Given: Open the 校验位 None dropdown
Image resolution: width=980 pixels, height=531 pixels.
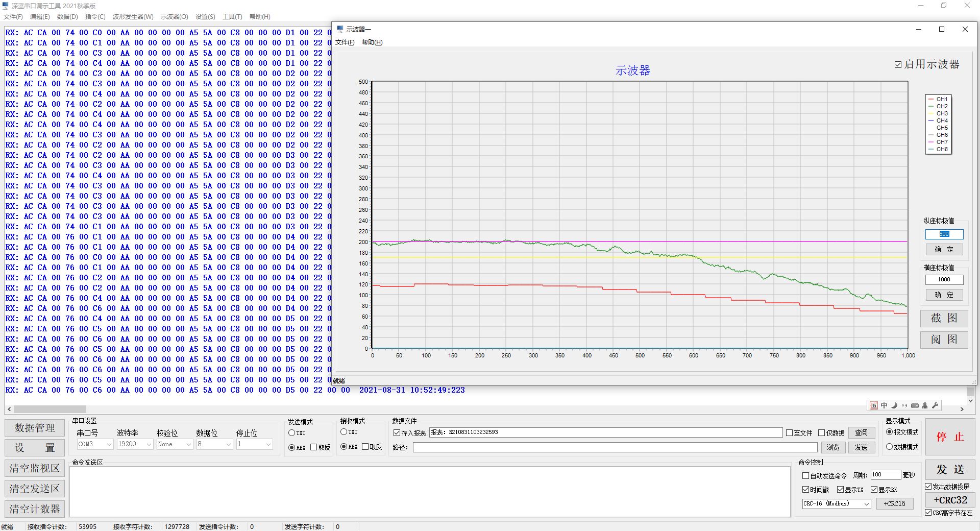Looking at the screenshot, I should click(x=175, y=444).
